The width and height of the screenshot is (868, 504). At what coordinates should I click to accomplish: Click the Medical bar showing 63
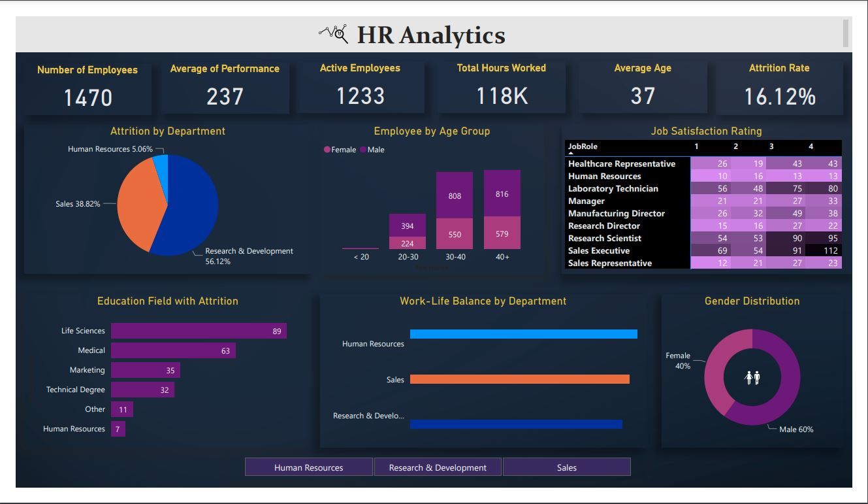point(173,350)
